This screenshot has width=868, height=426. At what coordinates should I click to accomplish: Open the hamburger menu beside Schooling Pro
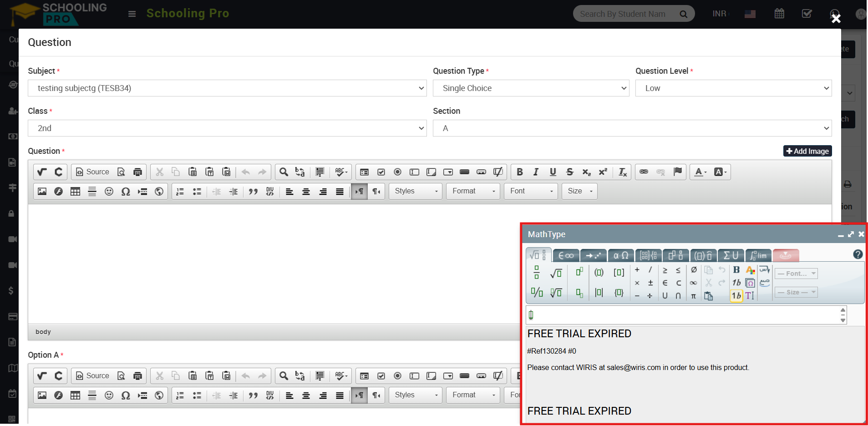point(132,14)
